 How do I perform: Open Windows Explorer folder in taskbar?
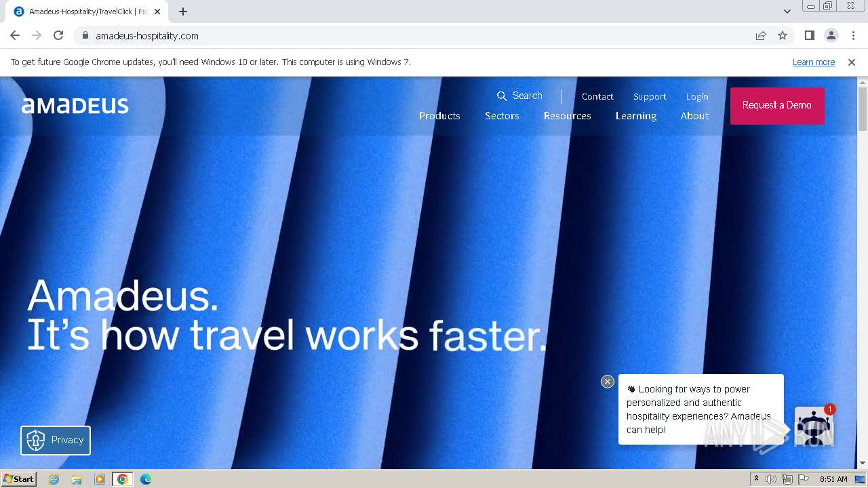coord(77,479)
